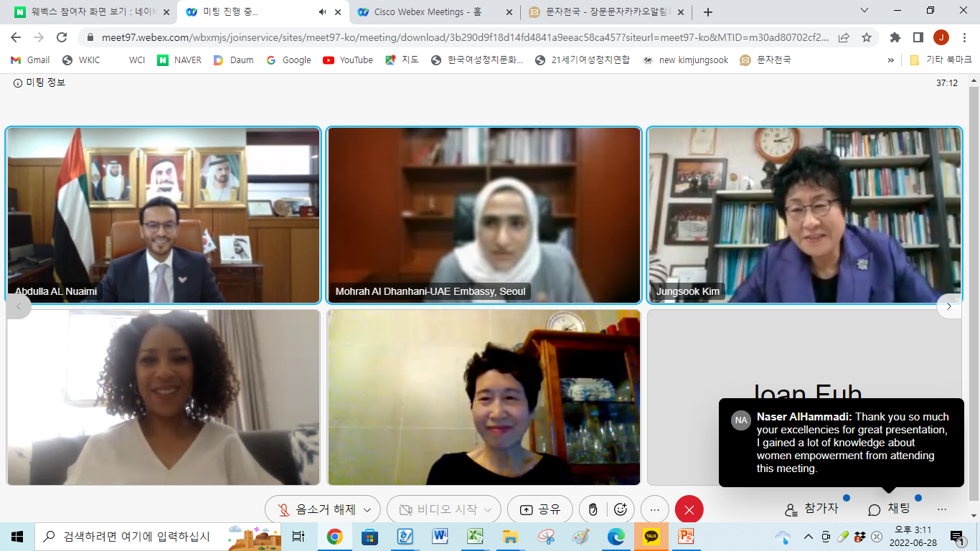Show next page of video participants arrow
This screenshot has width=980, height=551.
click(948, 306)
